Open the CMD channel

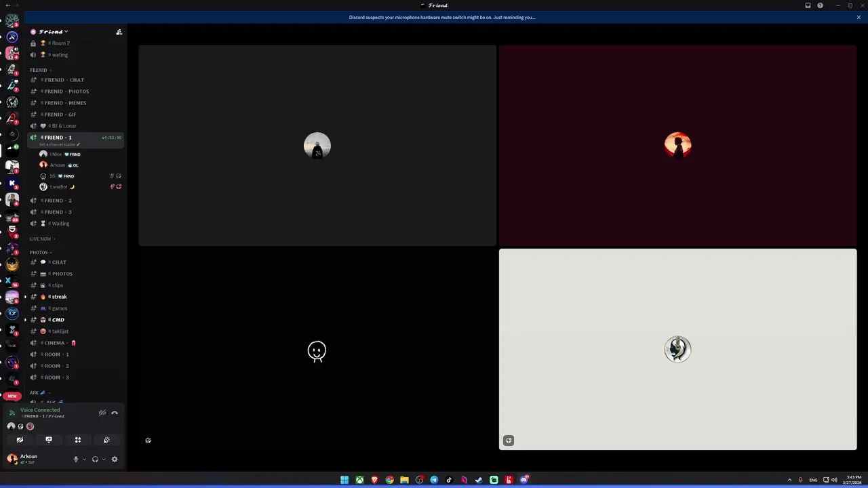click(x=75, y=320)
